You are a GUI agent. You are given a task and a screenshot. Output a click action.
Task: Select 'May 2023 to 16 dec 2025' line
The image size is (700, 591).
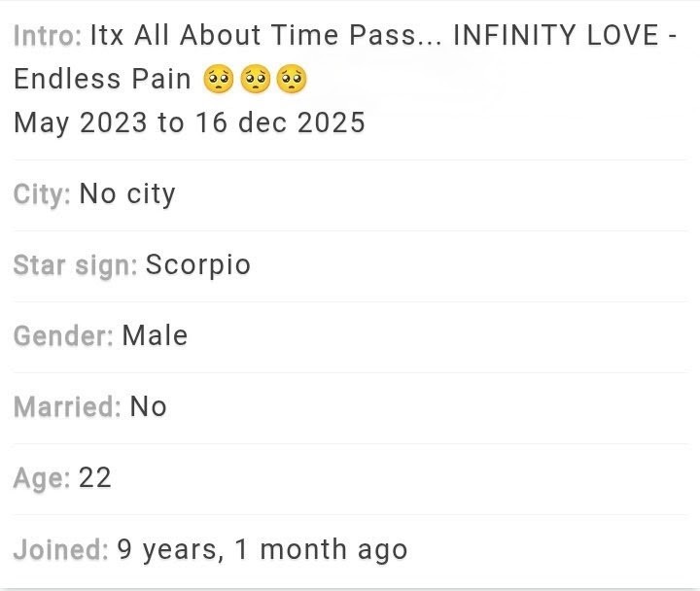190,122
